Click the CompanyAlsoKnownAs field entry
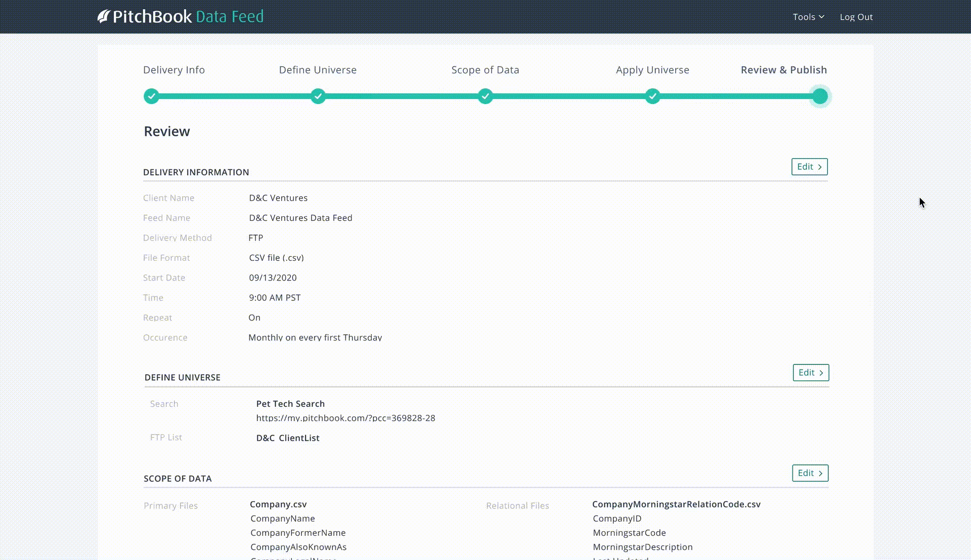 [x=298, y=547]
